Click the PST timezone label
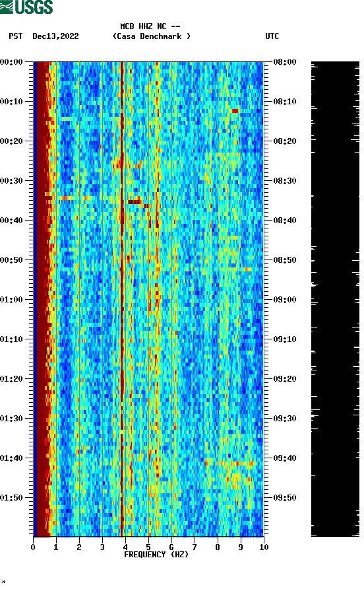364x589 pixels. click(x=15, y=36)
